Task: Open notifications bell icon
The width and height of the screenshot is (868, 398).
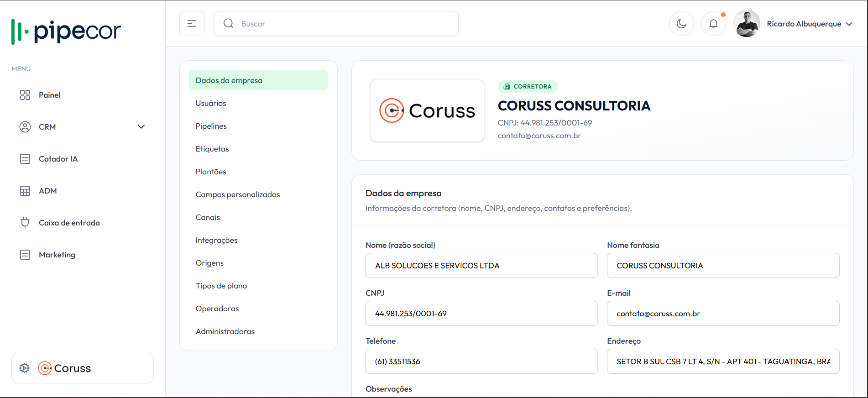Action: click(713, 24)
